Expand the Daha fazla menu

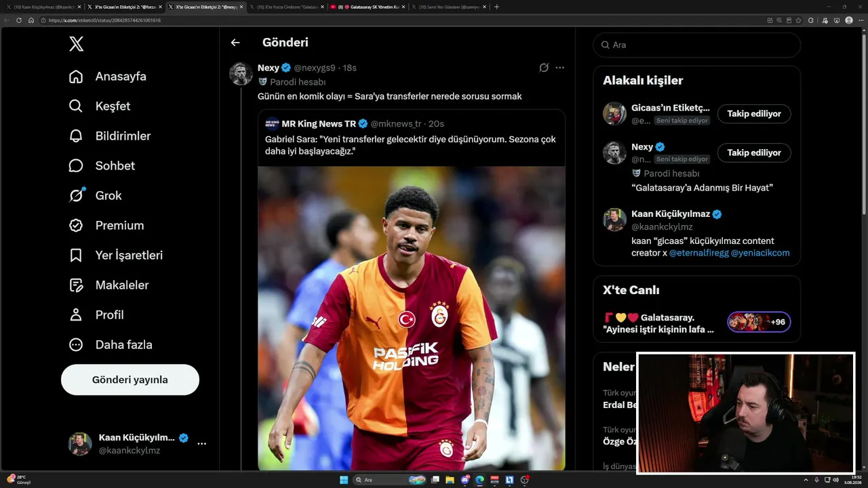[111, 345]
